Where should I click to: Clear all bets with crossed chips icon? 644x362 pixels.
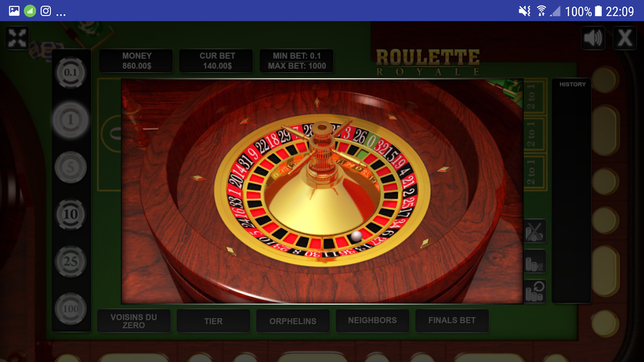click(534, 231)
